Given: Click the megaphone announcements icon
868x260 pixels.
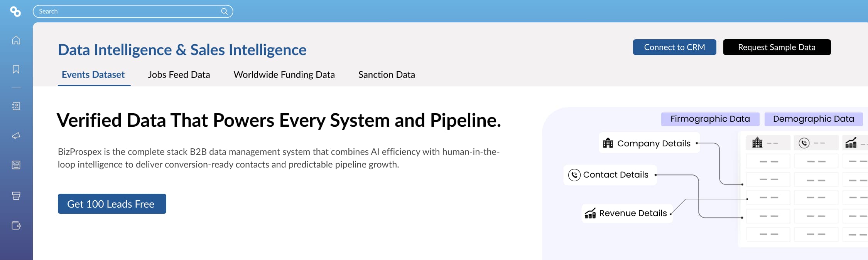Looking at the screenshot, I should pos(15,136).
